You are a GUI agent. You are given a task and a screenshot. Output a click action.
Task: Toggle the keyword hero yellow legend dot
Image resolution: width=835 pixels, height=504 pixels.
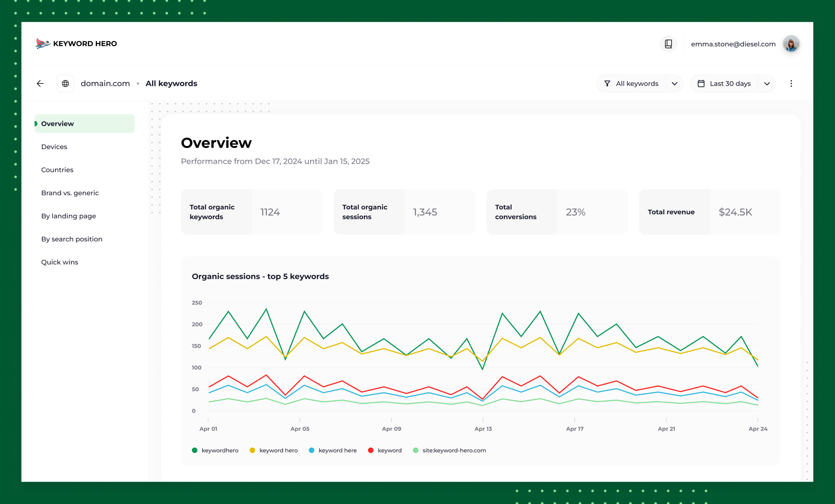click(x=253, y=450)
